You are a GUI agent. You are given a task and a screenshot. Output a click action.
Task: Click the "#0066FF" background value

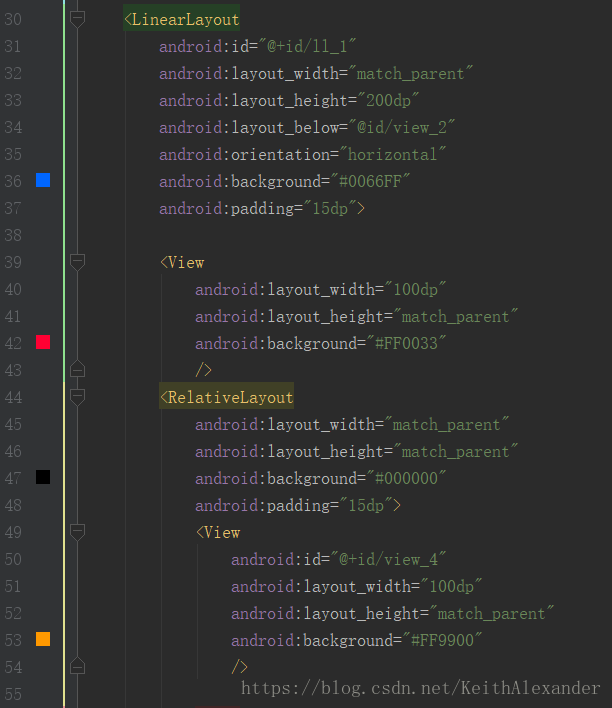pos(370,182)
